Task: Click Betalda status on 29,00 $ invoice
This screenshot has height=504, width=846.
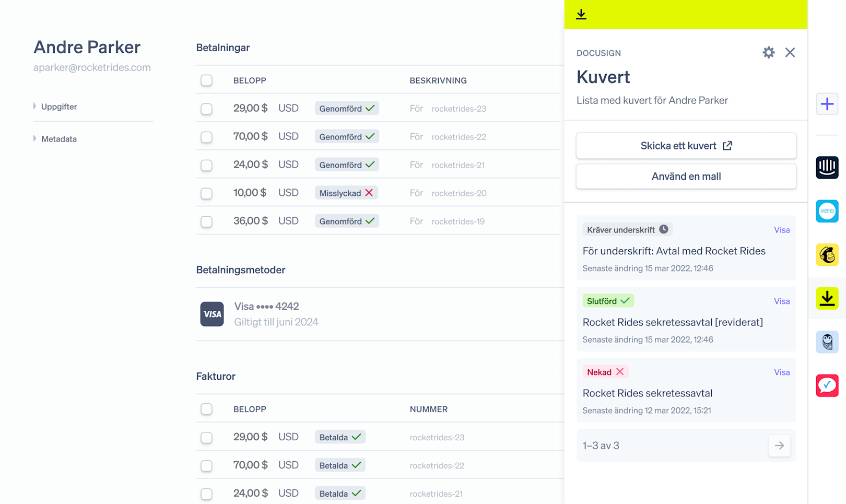Action: [x=340, y=437]
